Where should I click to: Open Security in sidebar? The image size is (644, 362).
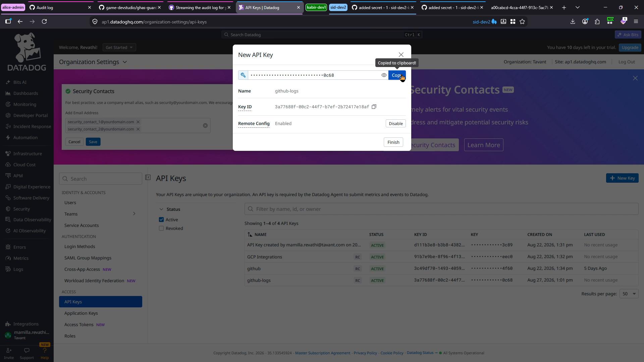21,209
